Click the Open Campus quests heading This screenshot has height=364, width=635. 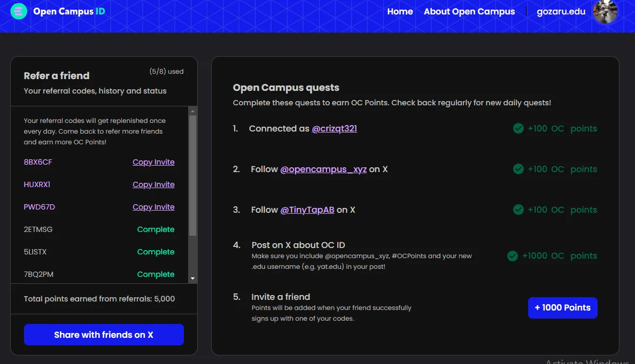(x=286, y=88)
